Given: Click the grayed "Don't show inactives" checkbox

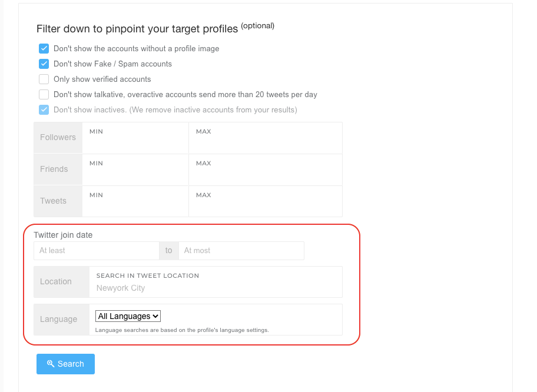Looking at the screenshot, I should pos(44,109).
